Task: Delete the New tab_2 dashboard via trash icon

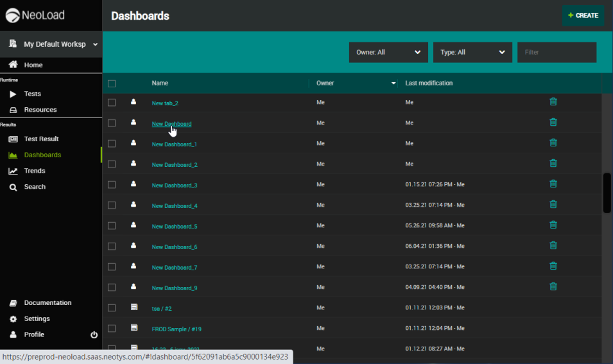Action: pos(553,101)
